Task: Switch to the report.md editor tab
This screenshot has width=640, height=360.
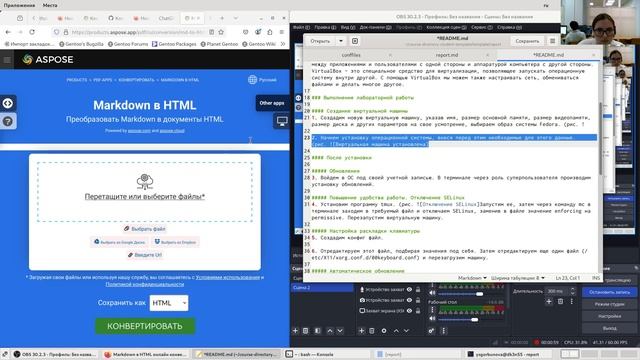Action: pyautogui.click(x=447, y=55)
